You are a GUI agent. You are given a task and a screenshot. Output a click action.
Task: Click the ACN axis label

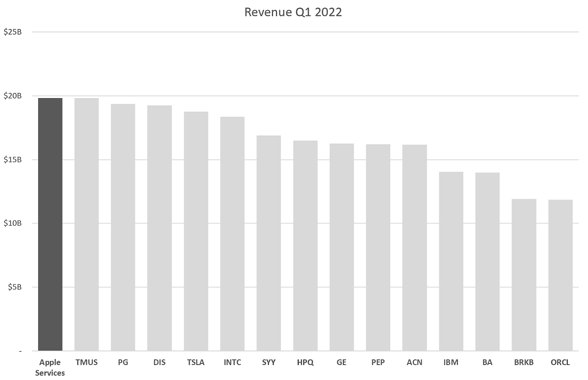point(415,362)
